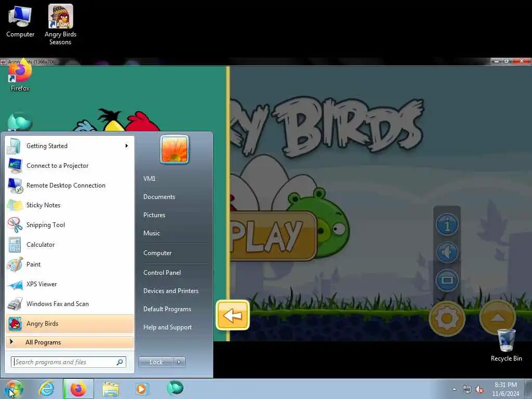Open Remote Desktop Connection

click(70, 185)
